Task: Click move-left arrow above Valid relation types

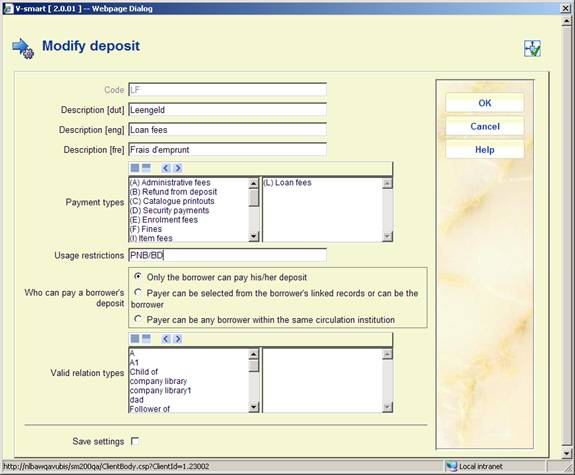Action: pos(166,339)
